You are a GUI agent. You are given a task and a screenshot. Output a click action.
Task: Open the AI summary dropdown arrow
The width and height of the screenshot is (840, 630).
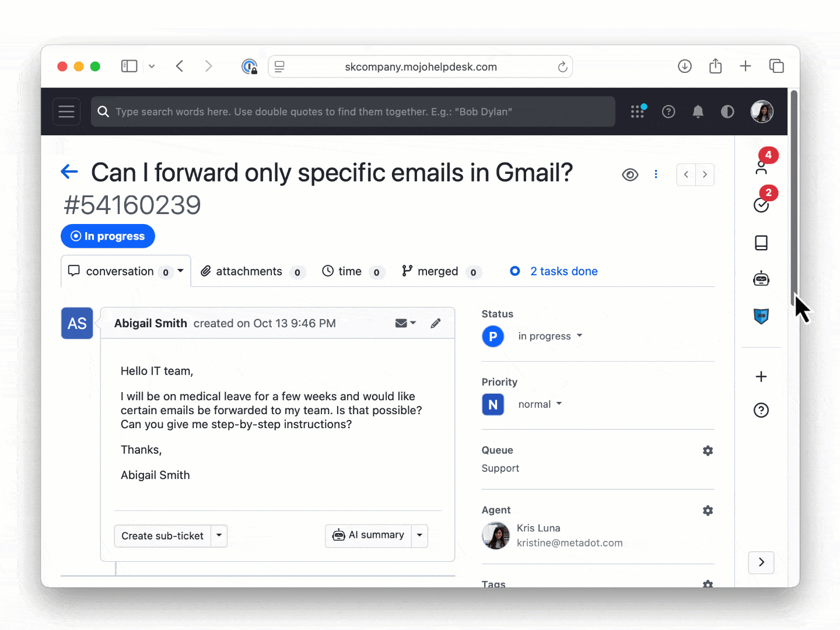pyautogui.click(x=419, y=535)
